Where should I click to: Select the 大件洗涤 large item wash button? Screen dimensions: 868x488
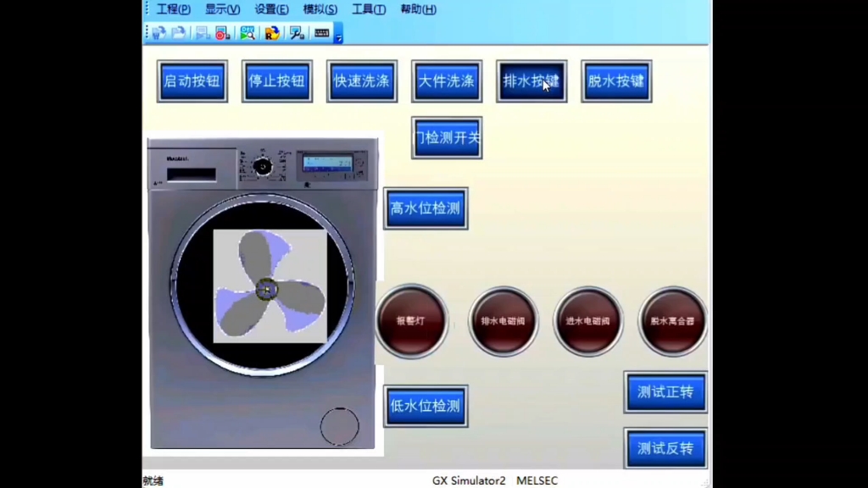point(447,81)
